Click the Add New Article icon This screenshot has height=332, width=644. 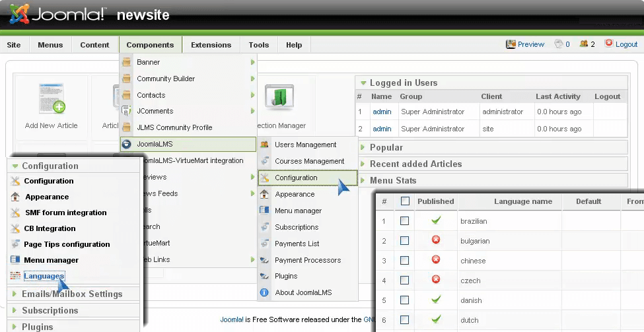pyautogui.click(x=52, y=98)
